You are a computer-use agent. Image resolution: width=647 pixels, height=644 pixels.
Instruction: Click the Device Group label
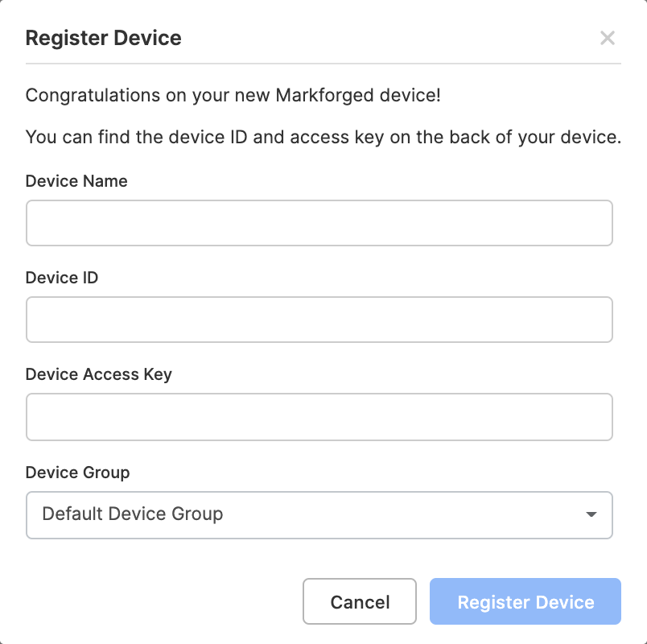[77, 473]
